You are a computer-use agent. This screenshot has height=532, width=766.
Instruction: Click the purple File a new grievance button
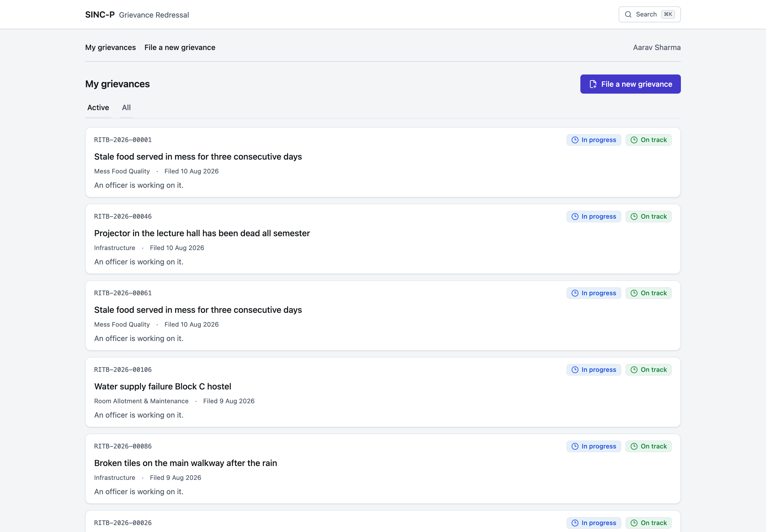coord(630,84)
